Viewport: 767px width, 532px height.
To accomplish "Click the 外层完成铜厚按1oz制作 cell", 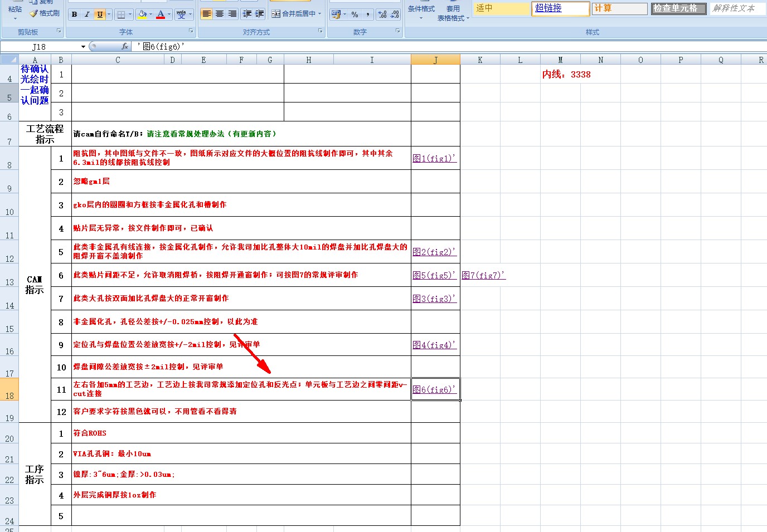I will 241,495.
